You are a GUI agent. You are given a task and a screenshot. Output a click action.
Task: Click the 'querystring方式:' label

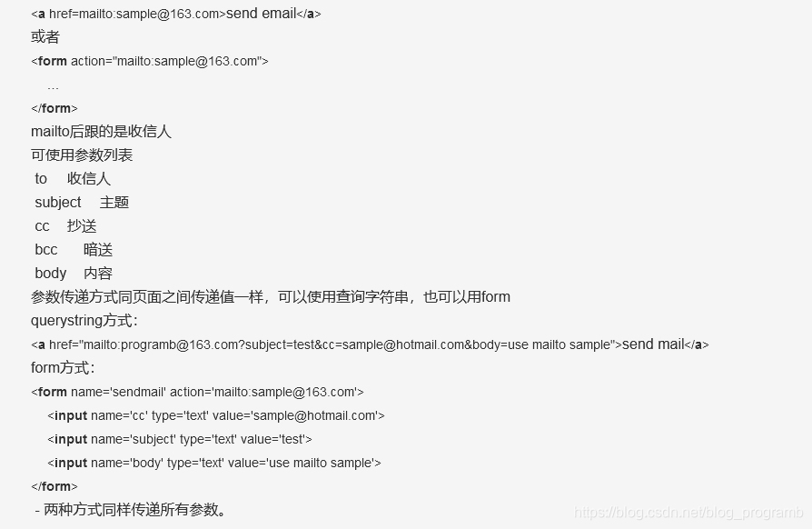click(84, 321)
